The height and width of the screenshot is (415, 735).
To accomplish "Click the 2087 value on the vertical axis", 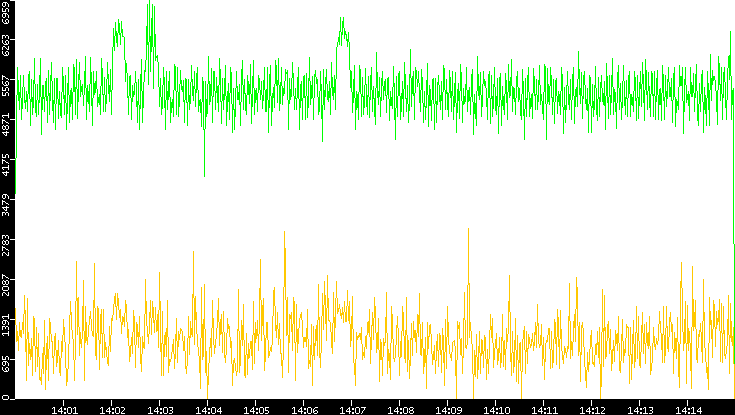I will click(x=6, y=286).
